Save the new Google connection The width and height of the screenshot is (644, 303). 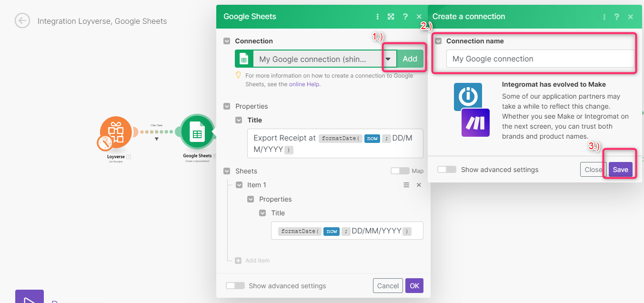click(x=620, y=169)
